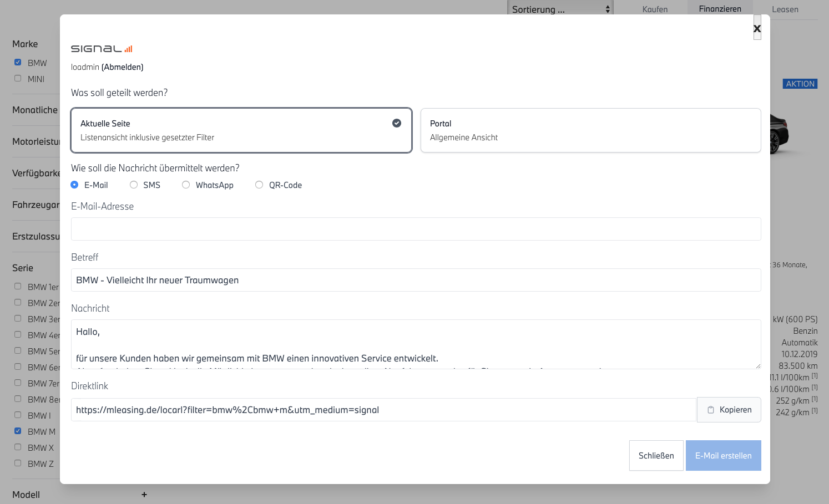Click the Signal logo in the dialog
The image size is (829, 504).
tap(102, 49)
